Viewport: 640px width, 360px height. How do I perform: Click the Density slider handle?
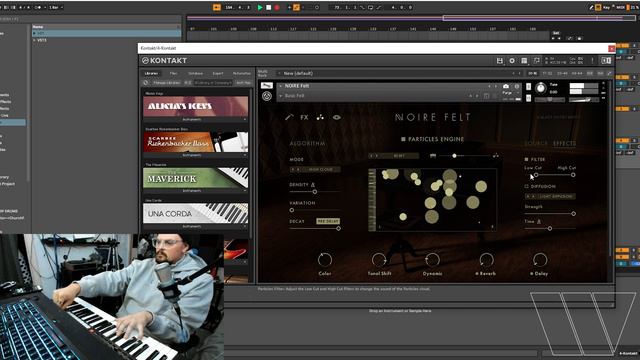point(315,191)
